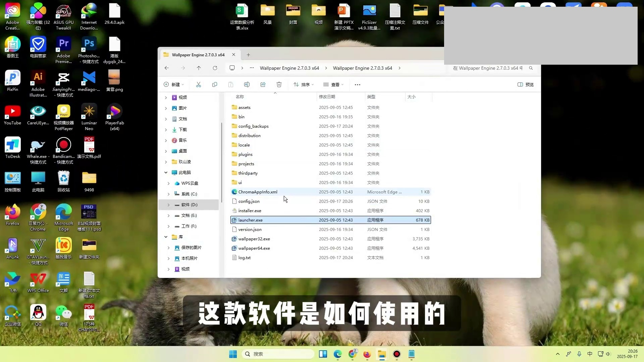Screen dimensions: 644x362
Task: Click the Share icon in toolbar
Action: (263, 84)
